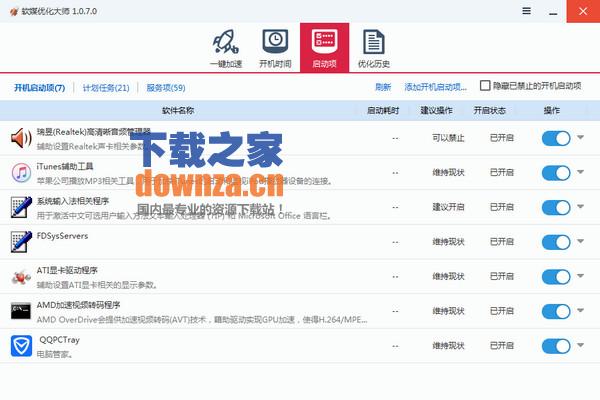The height and width of the screenshot is (400, 600).
Task: Toggle off Realtek audio manager startup
Action: pyautogui.click(x=556, y=138)
